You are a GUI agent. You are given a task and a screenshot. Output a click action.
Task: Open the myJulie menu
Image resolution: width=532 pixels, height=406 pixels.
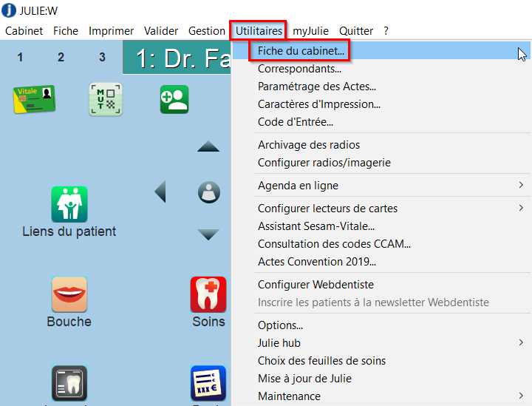pyautogui.click(x=311, y=31)
